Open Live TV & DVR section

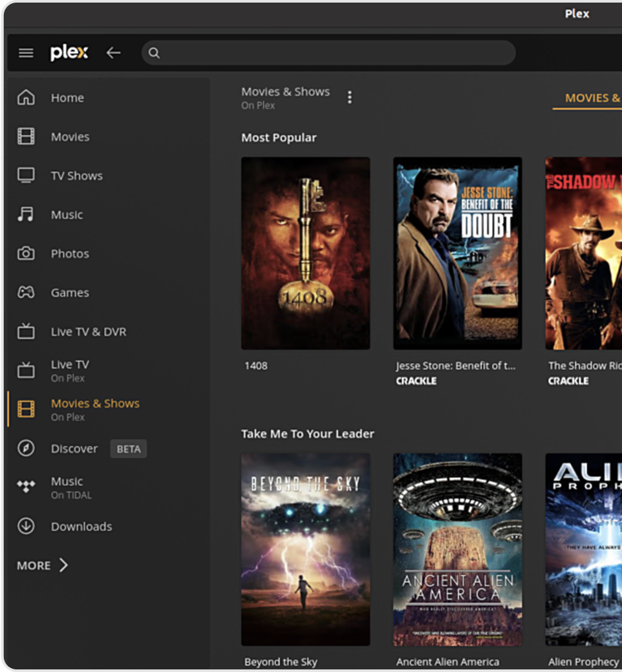89,331
